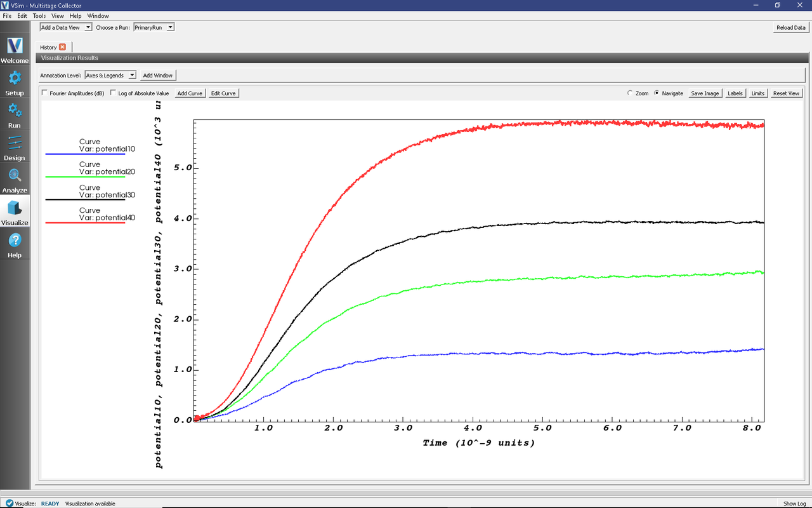Open the Help menu in menu bar
This screenshot has height=508, width=812.
click(x=75, y=15)
